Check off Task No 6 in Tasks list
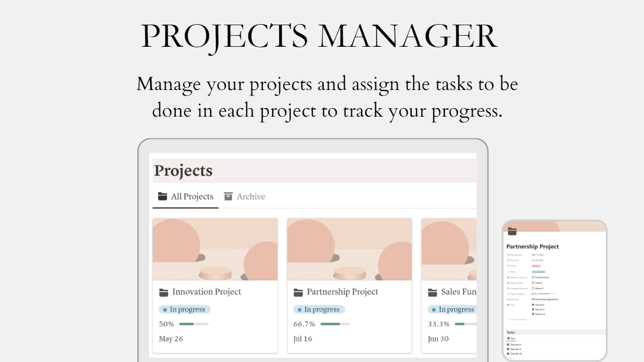The image size is (644, 362). pos(508,344)
